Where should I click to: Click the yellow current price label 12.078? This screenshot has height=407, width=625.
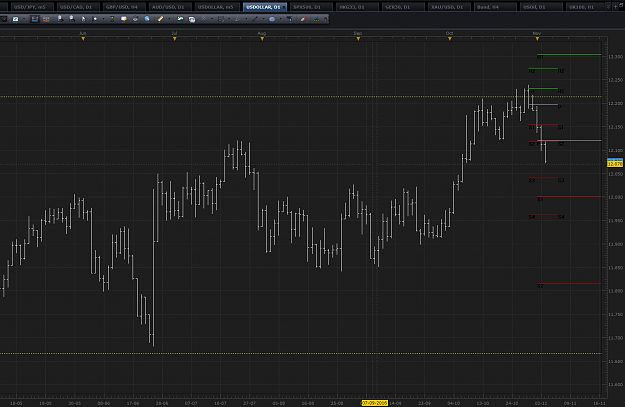[615, 164]
